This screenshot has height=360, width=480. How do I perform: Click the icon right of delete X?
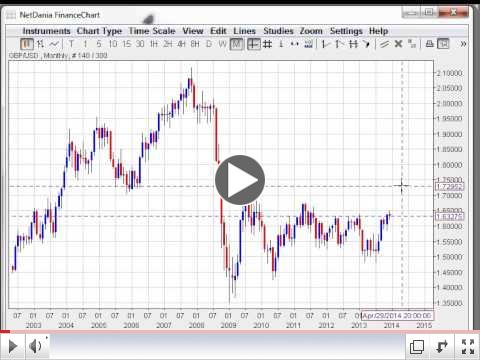click(x=412, y=44)
